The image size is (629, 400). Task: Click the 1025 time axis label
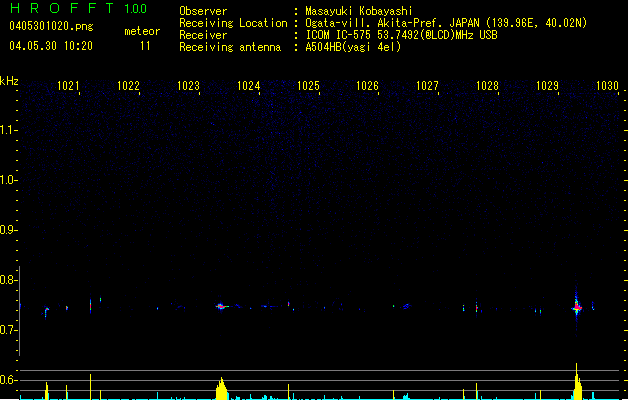pos(308,85)
